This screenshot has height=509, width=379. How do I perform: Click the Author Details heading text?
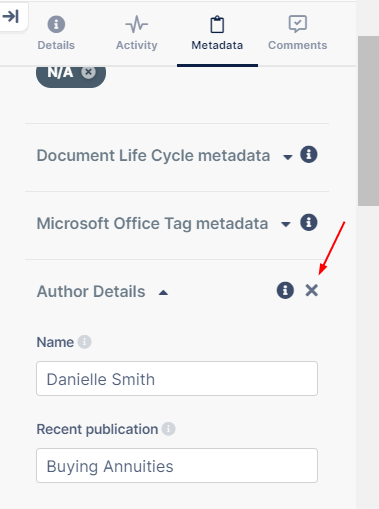click(x=91, y=291)
